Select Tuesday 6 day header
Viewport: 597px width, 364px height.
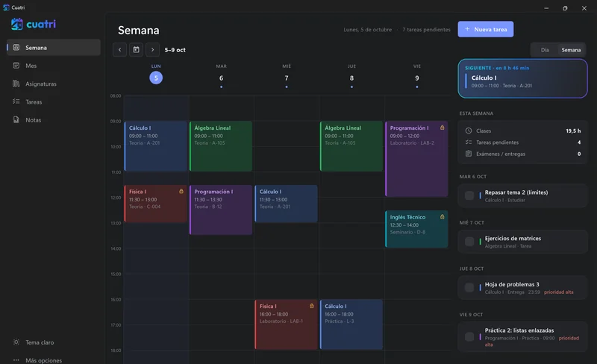221,76
